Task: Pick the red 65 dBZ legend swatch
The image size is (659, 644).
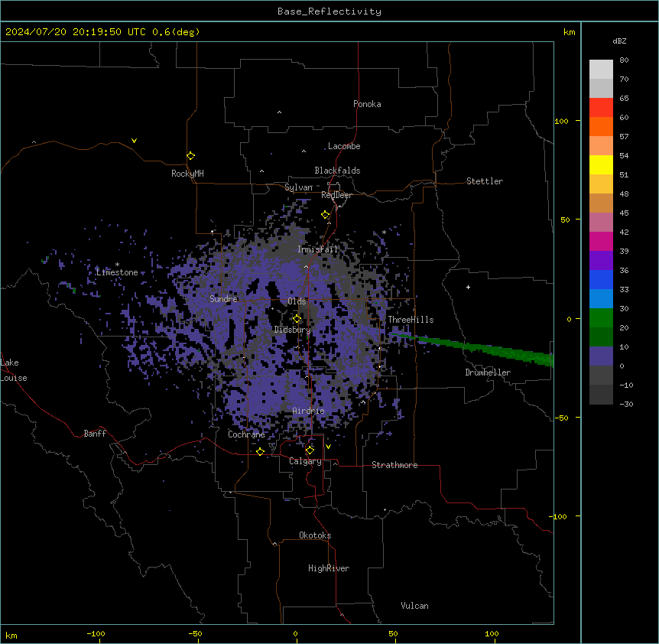Action: (601, 107)
